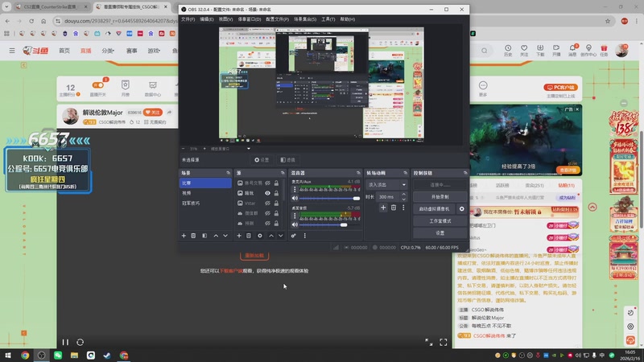Open transition properties three-dot menu
This screenshot has height=362, width=644.
pos(403,208)
